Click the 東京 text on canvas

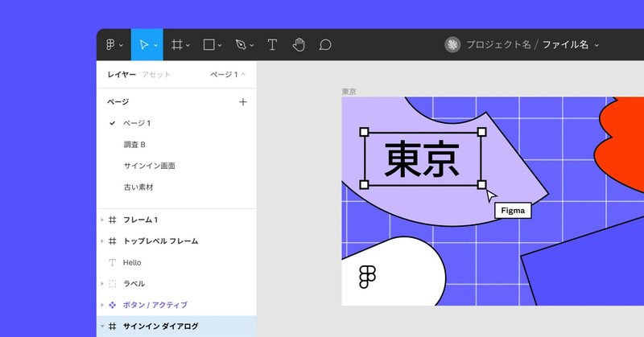tap(422, 159)
